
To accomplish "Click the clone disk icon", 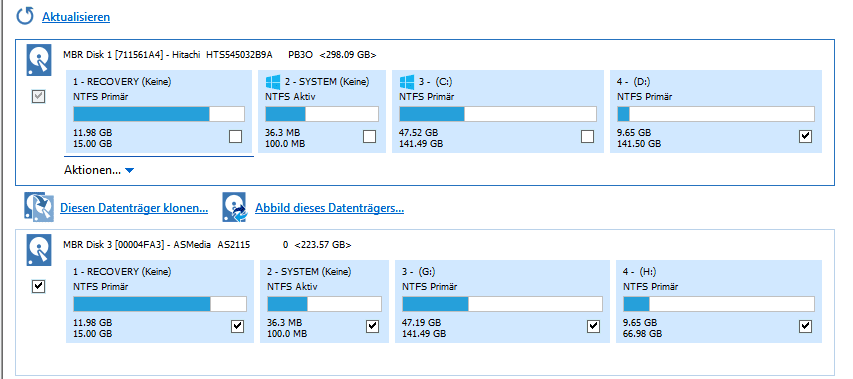I will (x=39, y=207).
